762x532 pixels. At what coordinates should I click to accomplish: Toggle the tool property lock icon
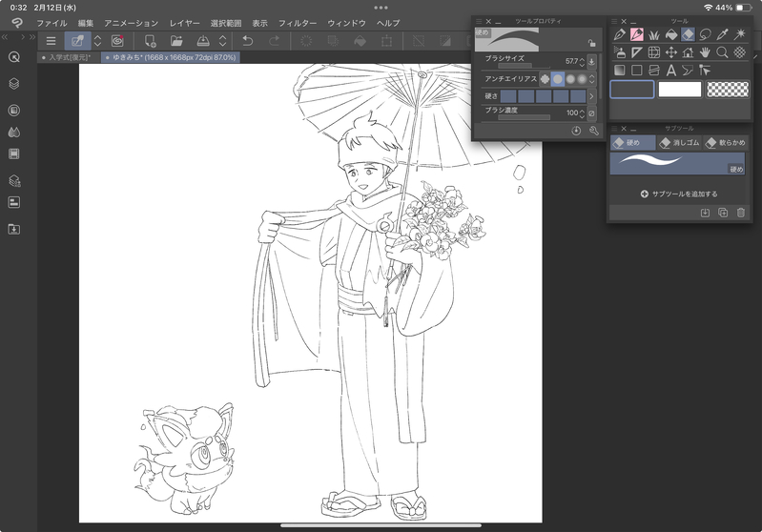coord(591,43)
